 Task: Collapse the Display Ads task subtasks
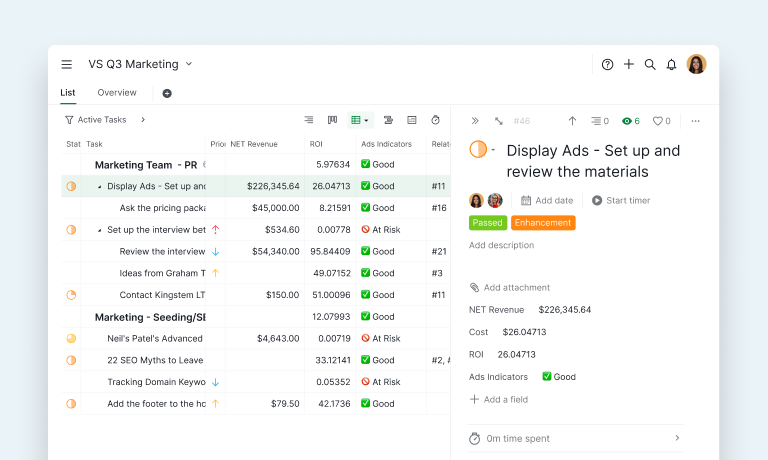(99, 187)
